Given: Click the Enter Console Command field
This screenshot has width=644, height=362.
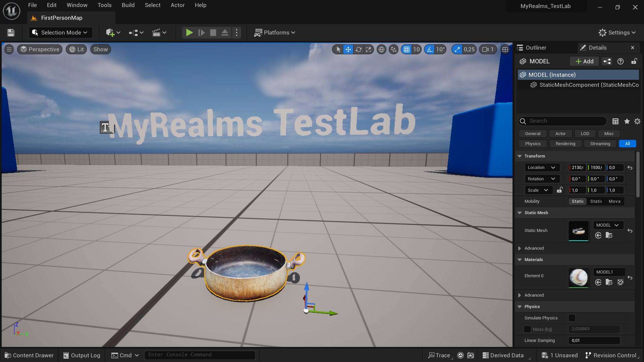Looking at the screenshot, I should pos(200,355).
